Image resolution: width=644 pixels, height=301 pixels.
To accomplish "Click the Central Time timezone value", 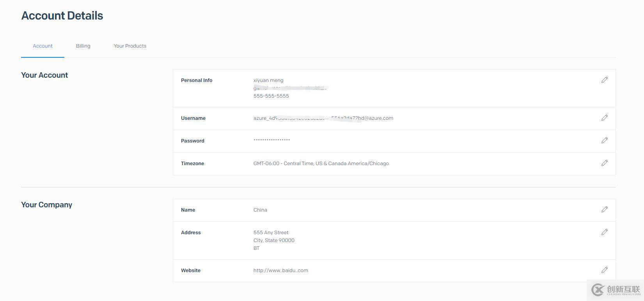I will [321, 164].
